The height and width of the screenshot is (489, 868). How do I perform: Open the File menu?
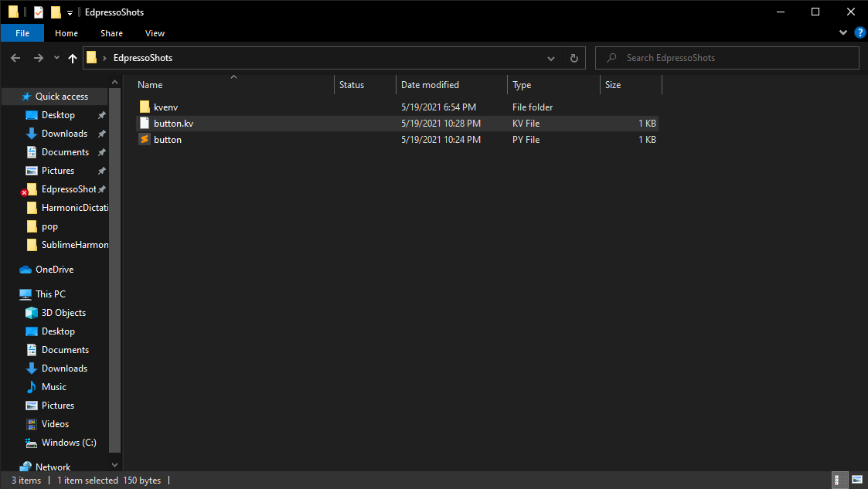pyautogui.click(x=22, y=33)
